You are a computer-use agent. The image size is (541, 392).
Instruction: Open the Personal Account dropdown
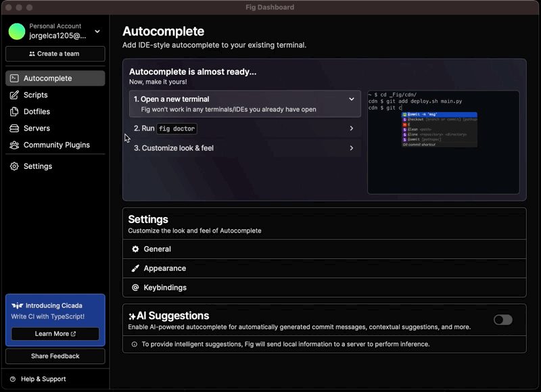(x=97, y=31)
